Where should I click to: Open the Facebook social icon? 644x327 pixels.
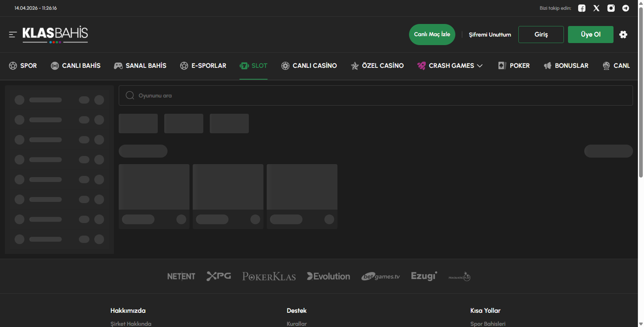pos(582,8)
